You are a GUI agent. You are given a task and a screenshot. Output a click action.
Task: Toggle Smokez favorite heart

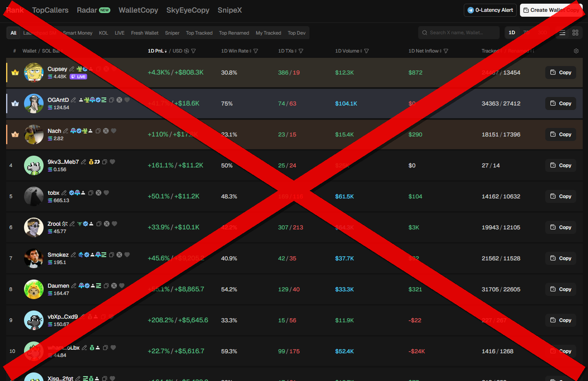(127, 255)
